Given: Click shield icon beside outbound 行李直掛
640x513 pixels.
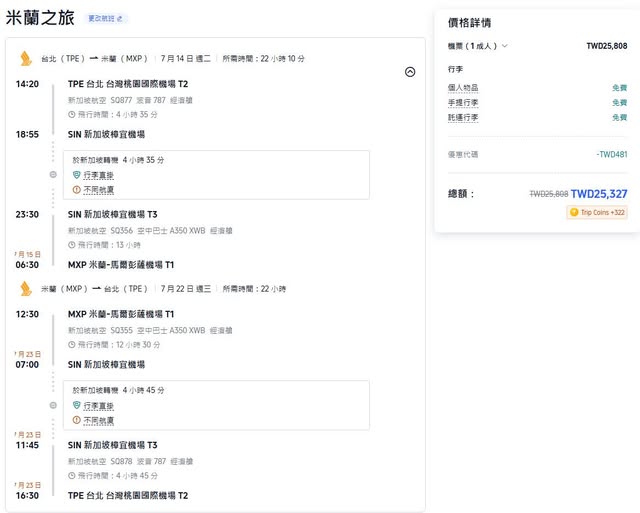Looking at the screenshot, I should (x=77, y=175).
